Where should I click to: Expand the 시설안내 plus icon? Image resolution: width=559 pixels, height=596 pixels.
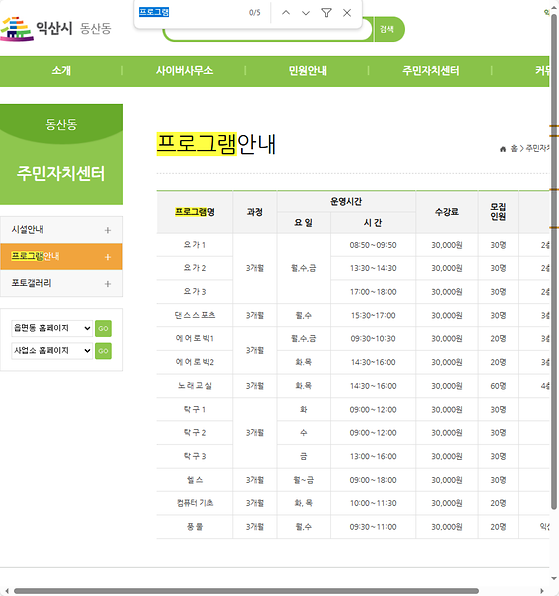click(x=108, y=230)
